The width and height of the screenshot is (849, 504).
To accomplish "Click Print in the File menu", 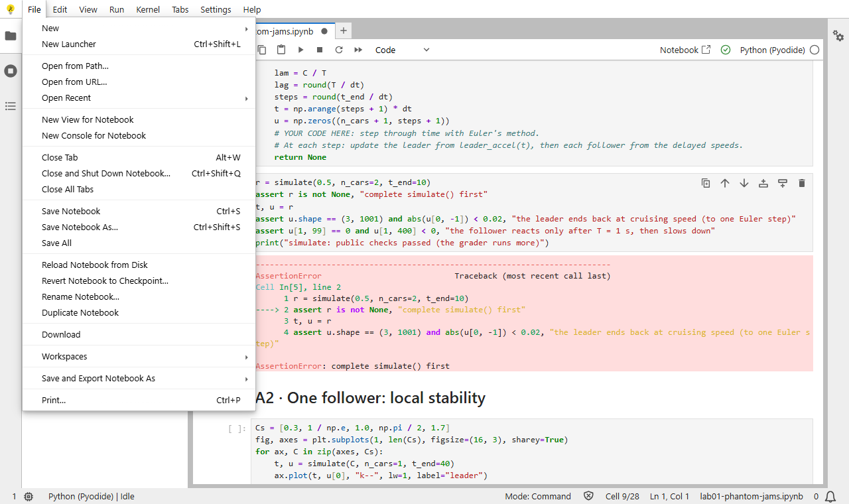I will tap(139, 400).
